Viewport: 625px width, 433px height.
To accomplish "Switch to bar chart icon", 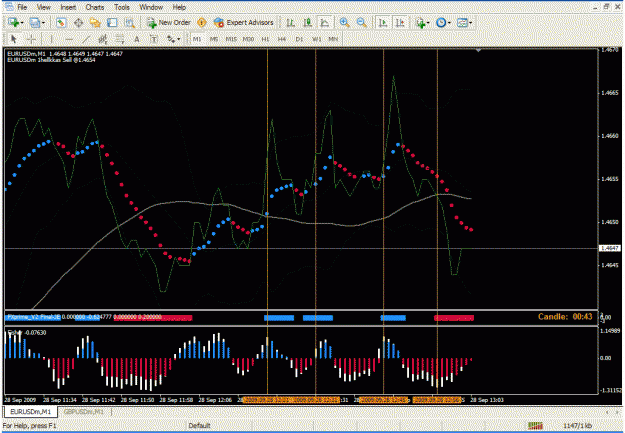I will coord(291,23).
